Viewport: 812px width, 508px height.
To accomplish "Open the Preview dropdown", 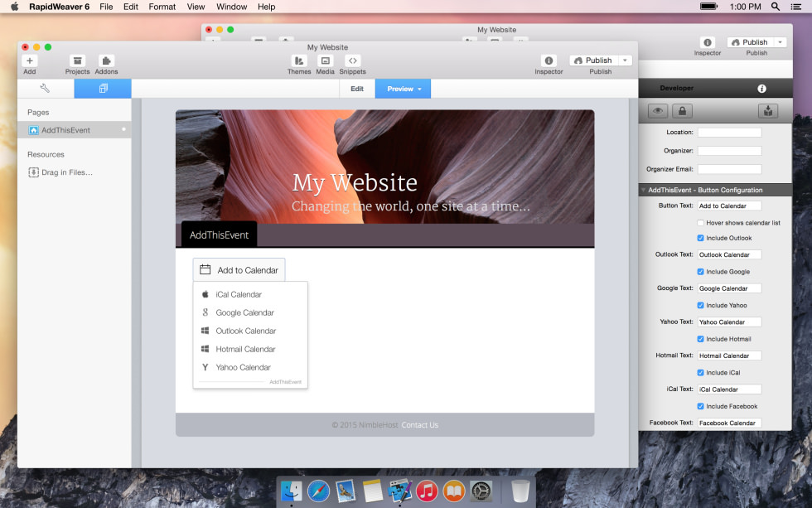I will [x=404, y=89].
